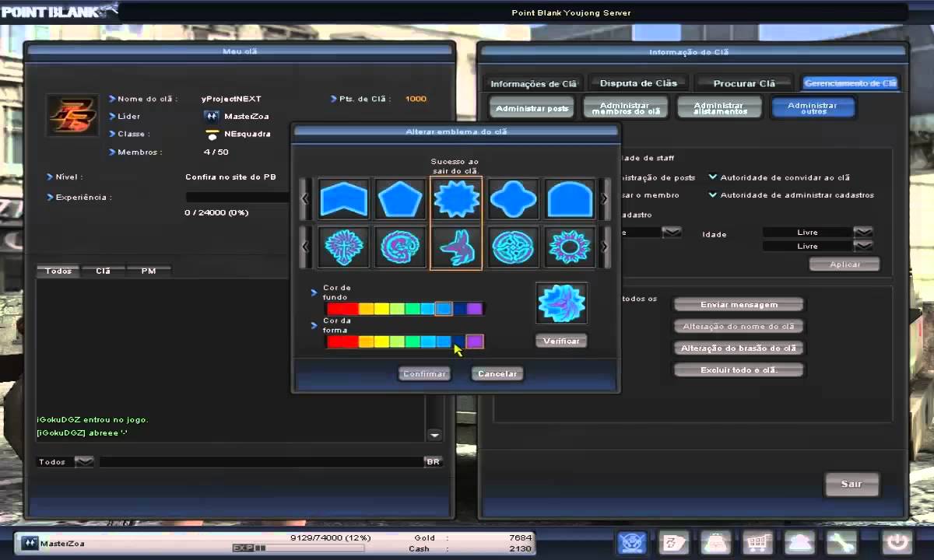Choose yellow in Cor da forma row
The height and width of the screenshot is (560, 934).
381,341
